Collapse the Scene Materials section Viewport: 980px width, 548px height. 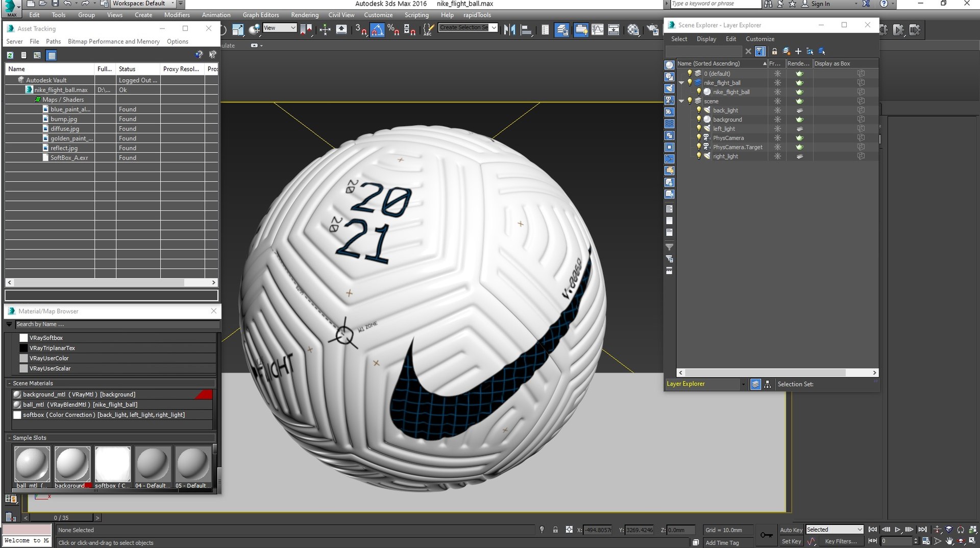coord(9,383)
